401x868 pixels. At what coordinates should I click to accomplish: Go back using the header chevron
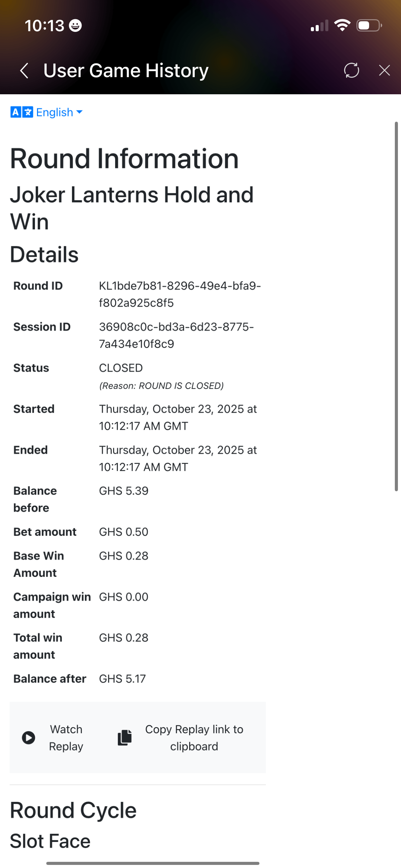coord(24,71)
